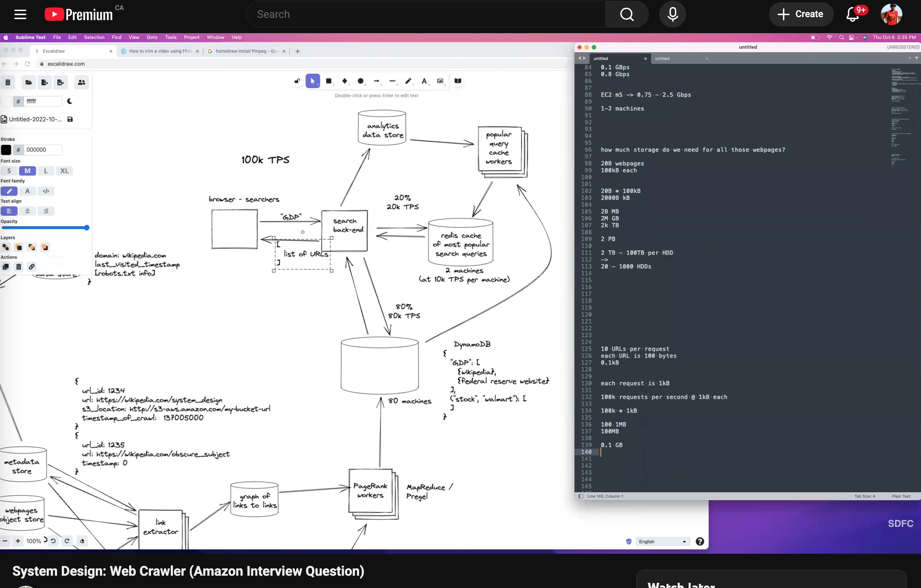This screenshot has width=921, height=588.
Task: Switch font size to XL
Action: pos(64,171)
